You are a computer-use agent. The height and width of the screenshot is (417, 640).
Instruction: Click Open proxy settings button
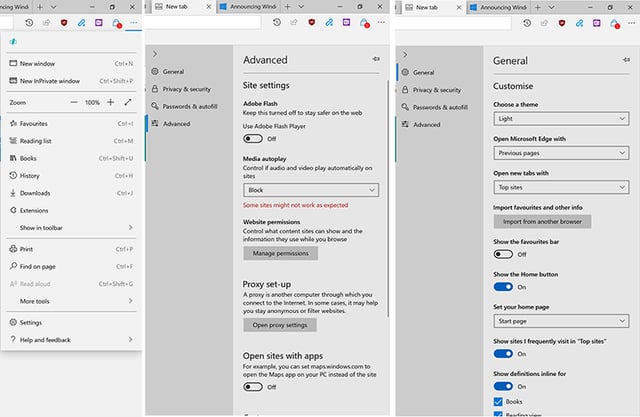click(x=280, y=325)
